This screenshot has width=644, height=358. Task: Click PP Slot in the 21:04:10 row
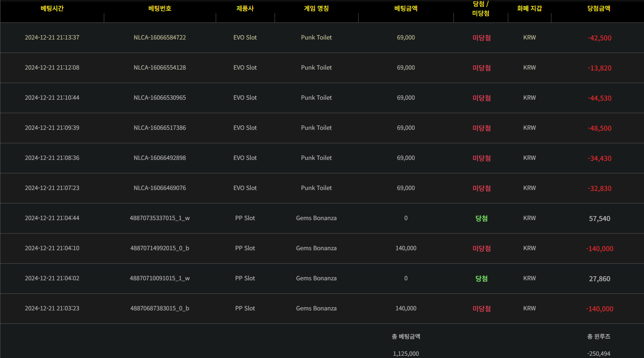pos(245,248)
